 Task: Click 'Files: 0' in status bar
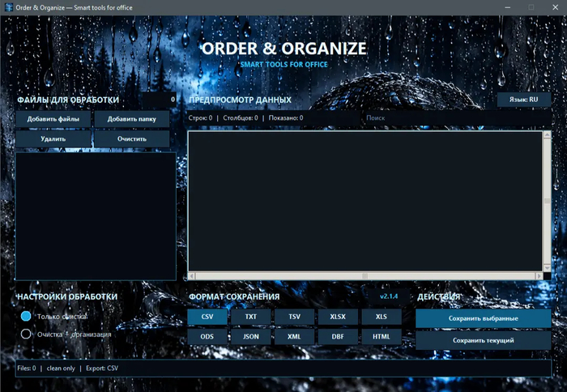coord(27,369)
